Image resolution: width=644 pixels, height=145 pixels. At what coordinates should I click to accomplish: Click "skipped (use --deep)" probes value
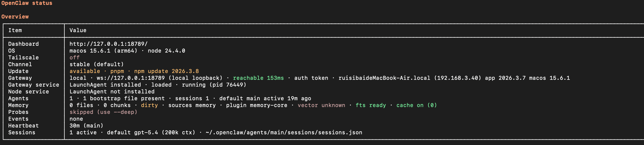(x=103, y=112)
